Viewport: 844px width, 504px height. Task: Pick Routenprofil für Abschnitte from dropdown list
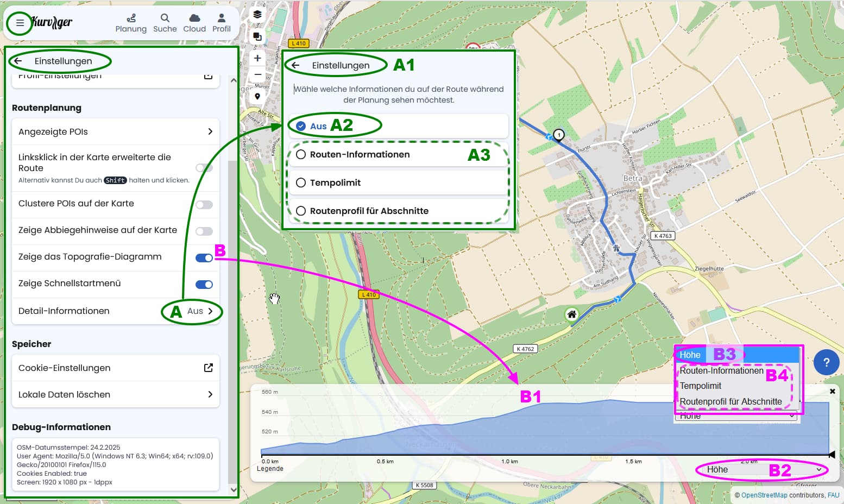tap(730, 402)
